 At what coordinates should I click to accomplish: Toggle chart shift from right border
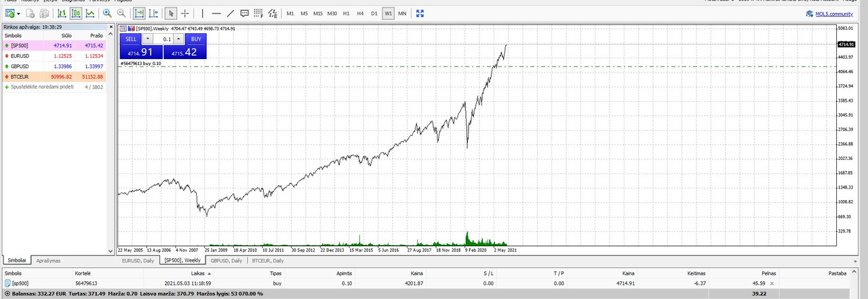[x=154, y=14]
